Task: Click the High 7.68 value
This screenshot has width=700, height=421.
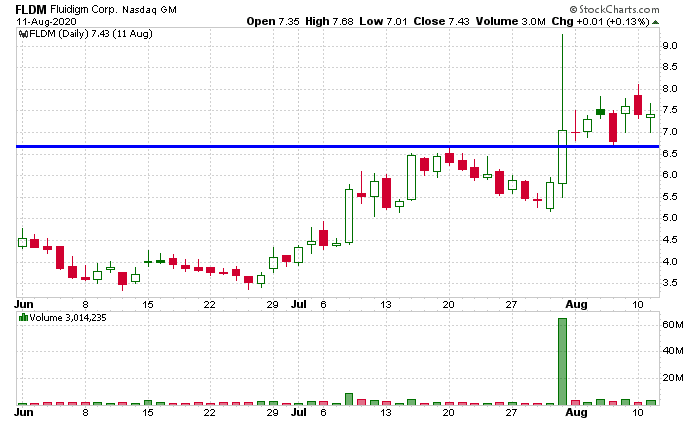Action: (x=329, y=21)
